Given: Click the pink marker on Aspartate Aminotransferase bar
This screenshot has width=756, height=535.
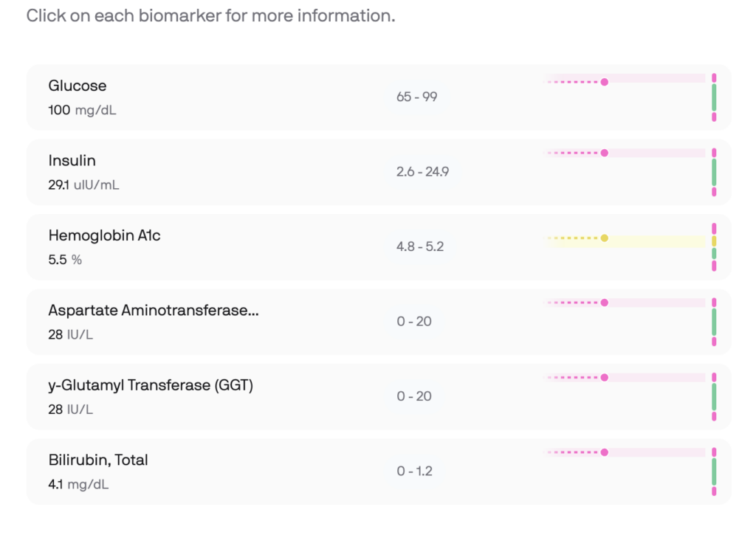Looking at the screenshot, I should pos(605,303).
